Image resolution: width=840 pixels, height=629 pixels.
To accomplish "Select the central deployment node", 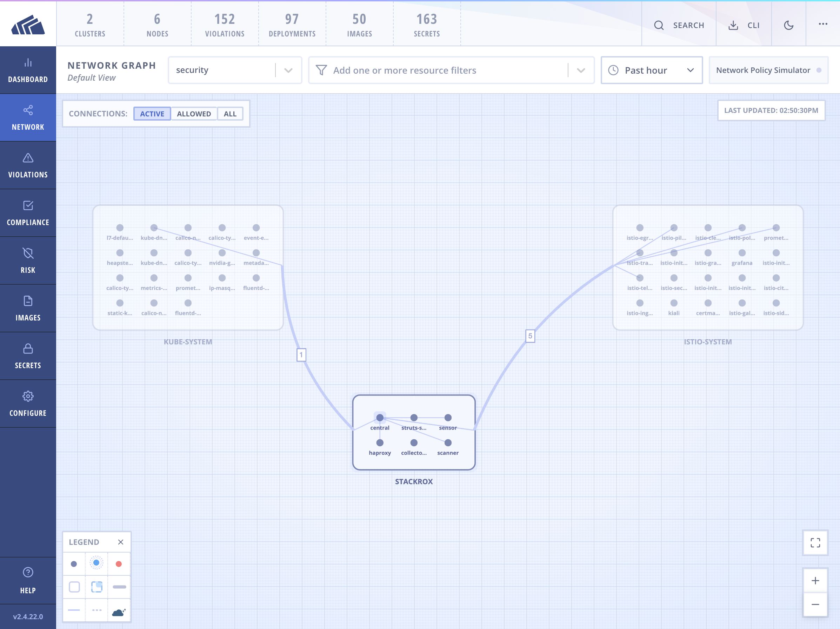I will [x=380, y=418].
